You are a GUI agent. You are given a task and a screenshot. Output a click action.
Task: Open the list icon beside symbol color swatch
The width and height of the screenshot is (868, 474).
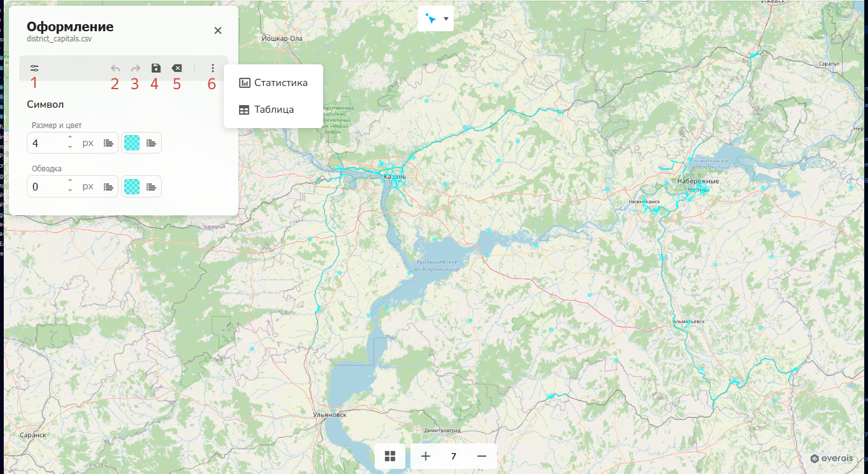(x=151, y=143)
